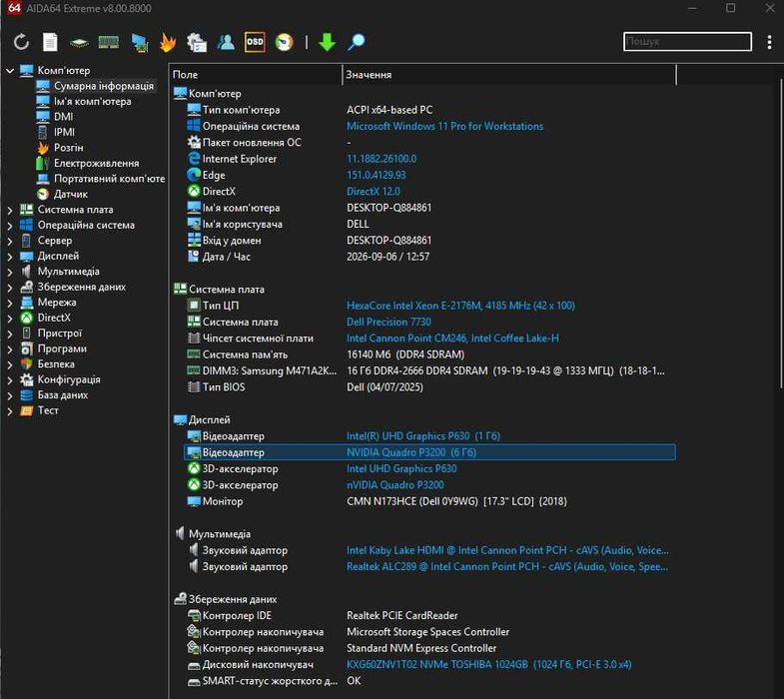Collapse the Комп'ютер tree node

10,71
